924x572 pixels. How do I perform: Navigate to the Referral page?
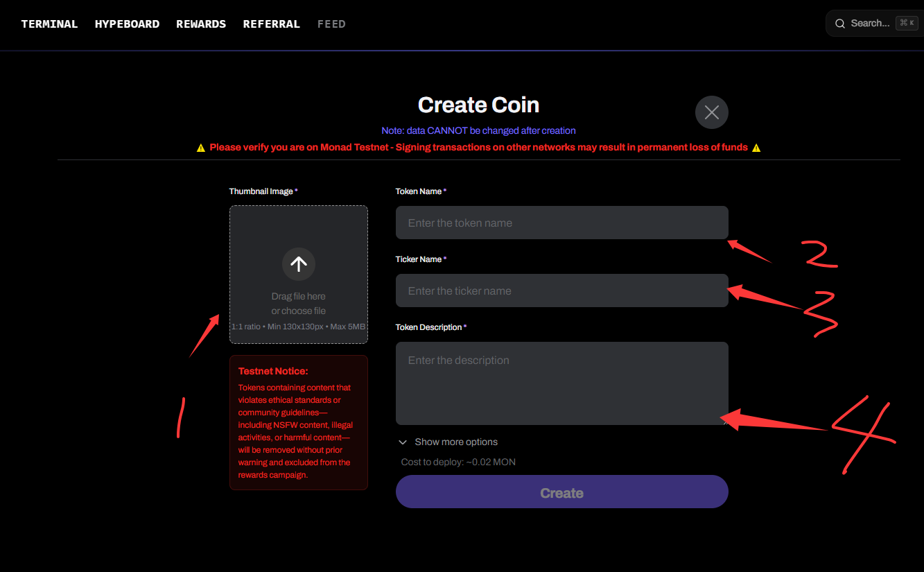271,24
